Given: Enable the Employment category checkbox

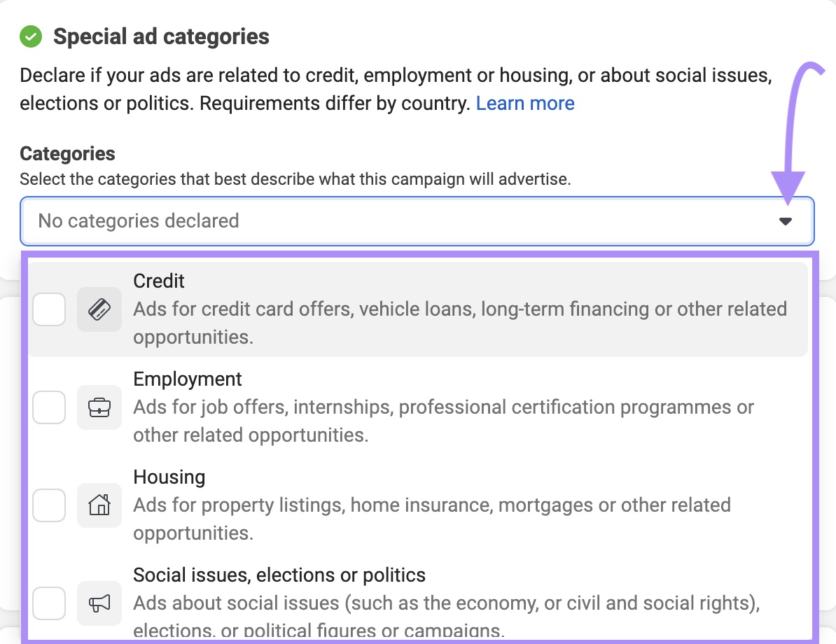Looking at the screenshot, I should tap(49, 407).
